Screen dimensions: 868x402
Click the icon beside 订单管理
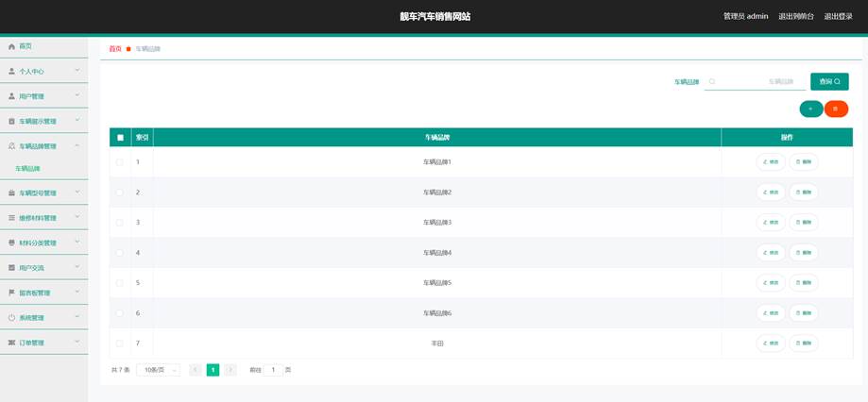pos(11,343)
